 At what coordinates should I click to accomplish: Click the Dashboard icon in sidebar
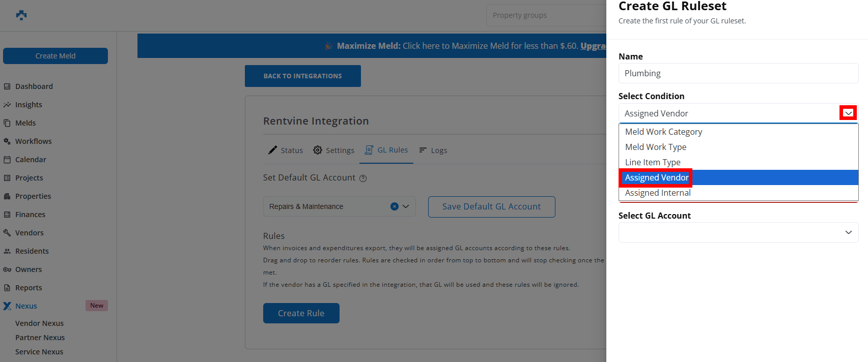coord(7,86)
